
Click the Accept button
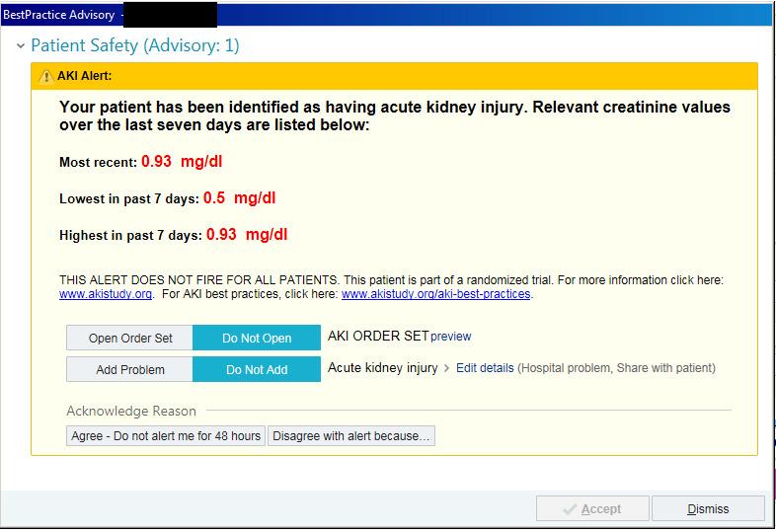click(592, 509)
